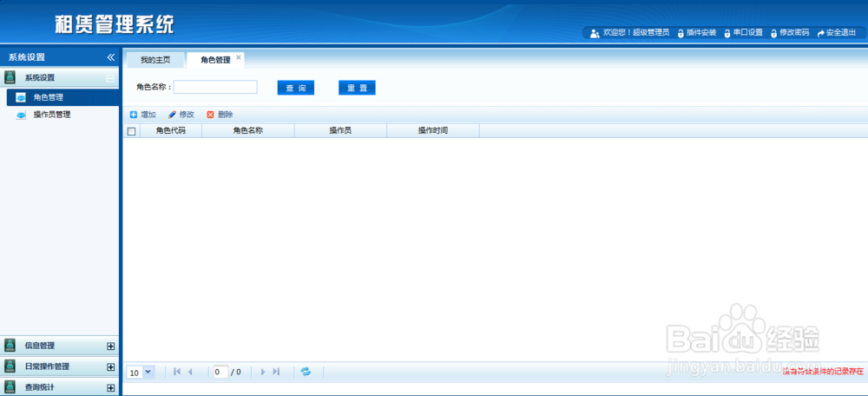This screenshot has width=868, height=396.
Task: Click the 修改 toolbar label
Action: (187, 115)
